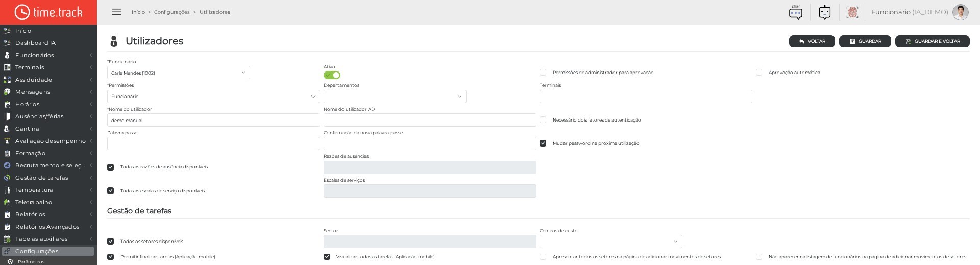Toggle the Ativo switch off

click(332, 75)
